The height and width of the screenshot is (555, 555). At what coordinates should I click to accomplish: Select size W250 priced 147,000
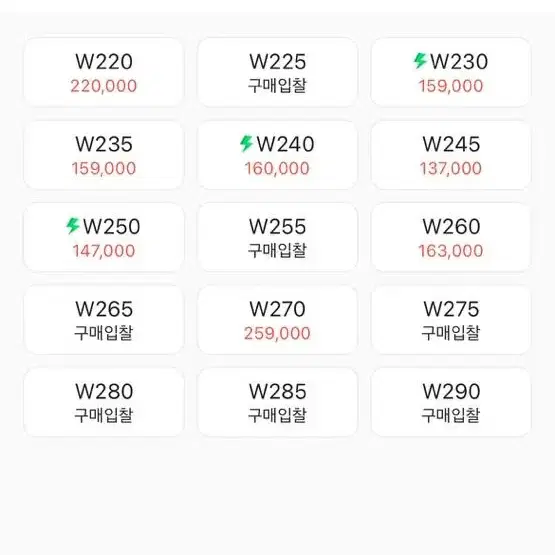click(104, 237)
